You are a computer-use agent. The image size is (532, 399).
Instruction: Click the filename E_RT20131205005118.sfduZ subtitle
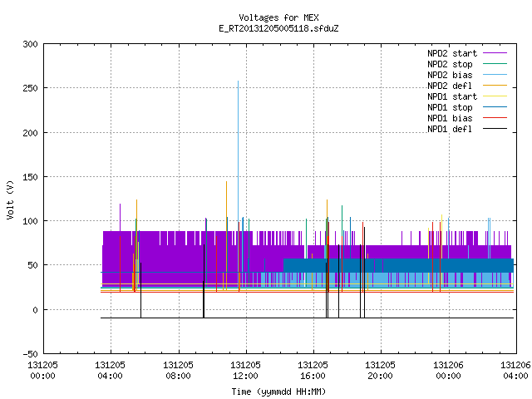pos(278,28)
